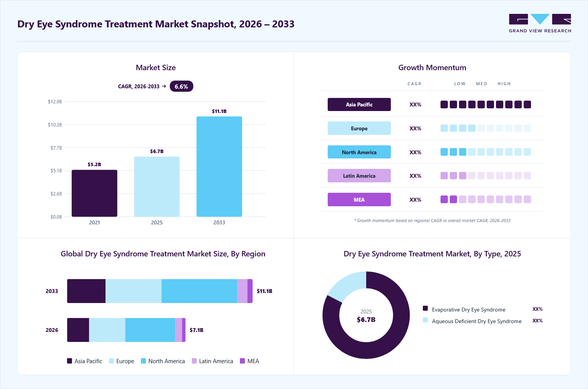Click Europe XX% CAGR value
The width and height of the screenshot is (588, 389).
click(415, 128)
